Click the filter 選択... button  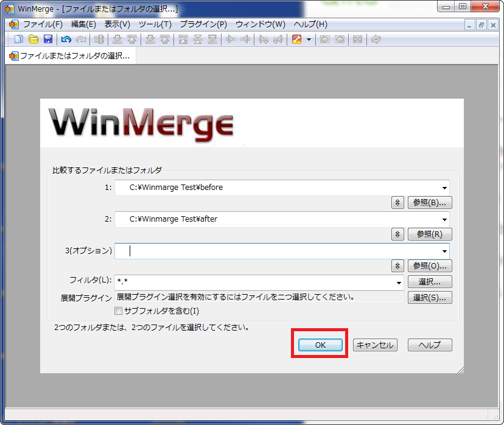tap(430, 282)
